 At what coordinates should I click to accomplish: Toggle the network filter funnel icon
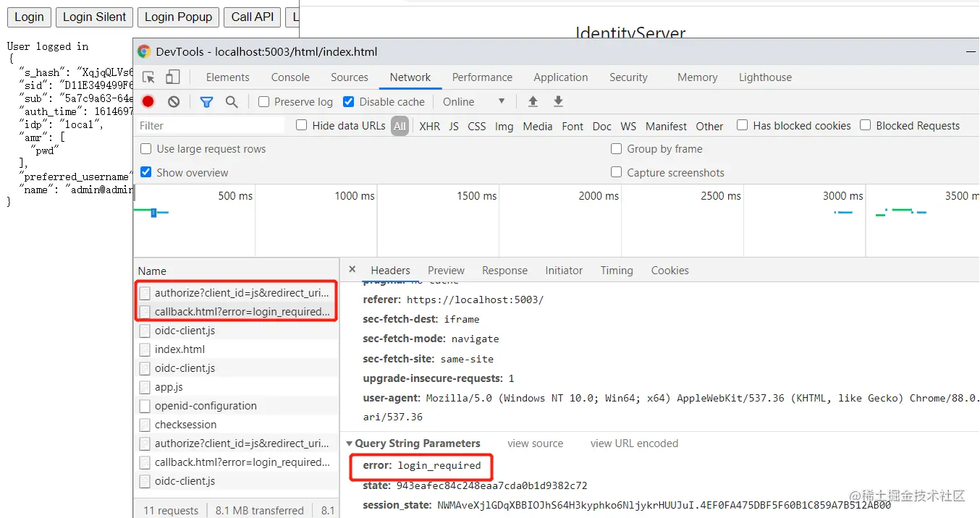[206, 102]
